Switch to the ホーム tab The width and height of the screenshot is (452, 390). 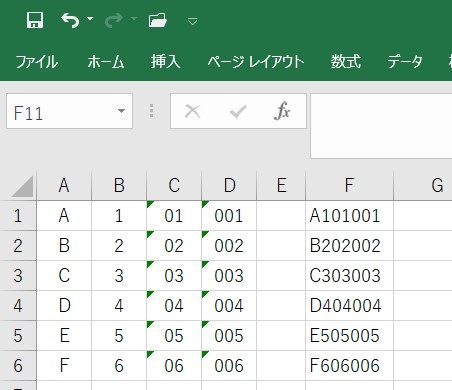point(106,62)
